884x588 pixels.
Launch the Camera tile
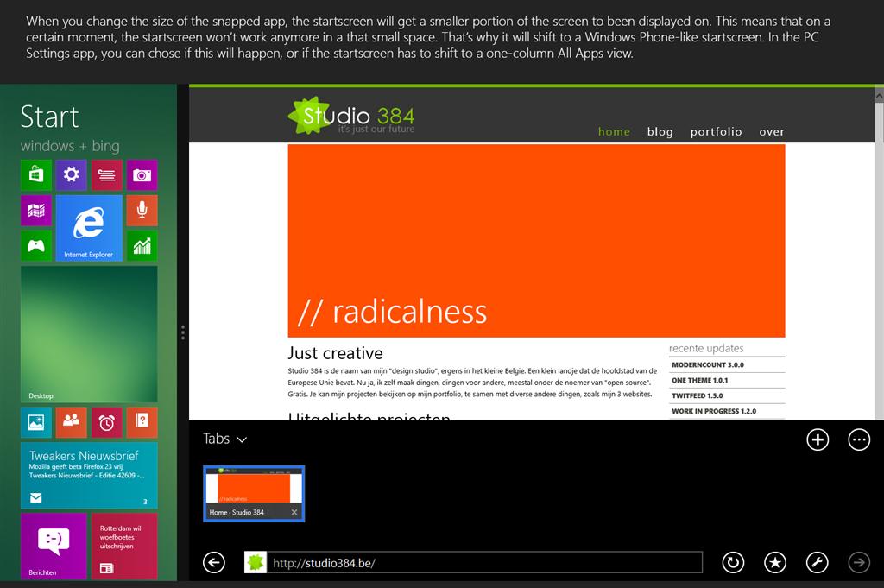pos(142,174)
